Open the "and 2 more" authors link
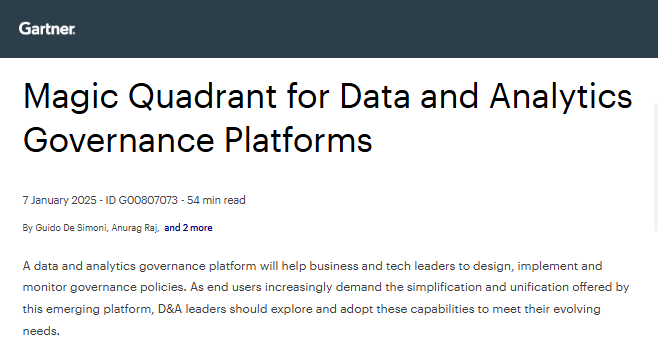 188,228
